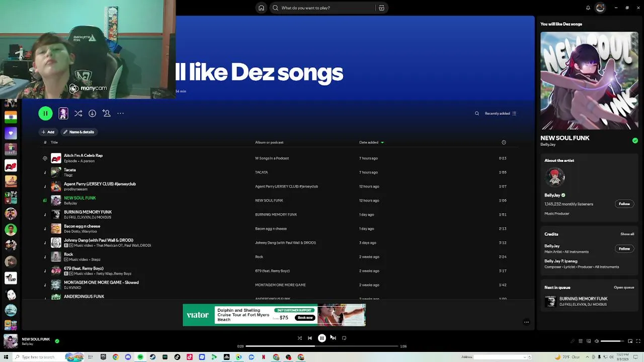Skip to the next track

pos(333,338)
